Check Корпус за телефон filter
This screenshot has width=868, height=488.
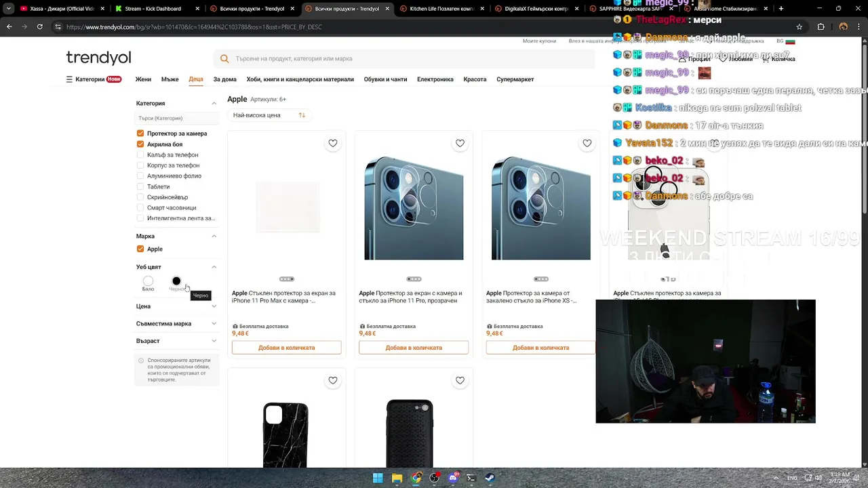140,165
